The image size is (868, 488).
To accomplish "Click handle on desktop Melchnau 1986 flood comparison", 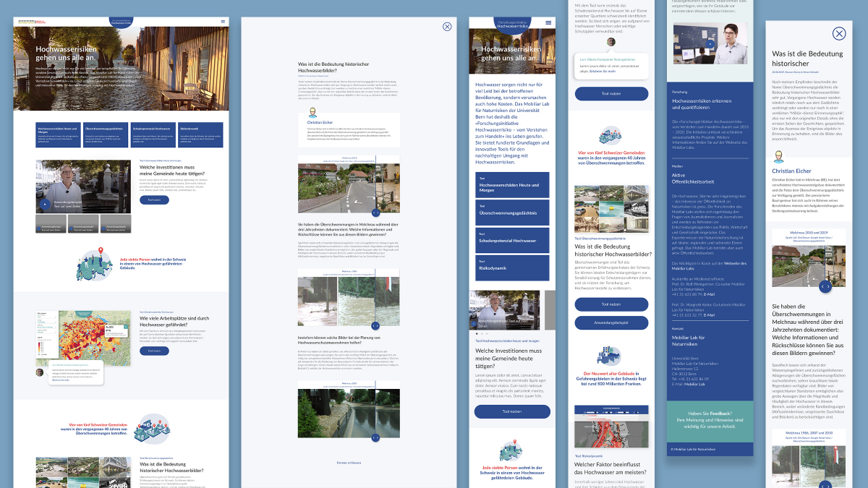I will [375, 326].
